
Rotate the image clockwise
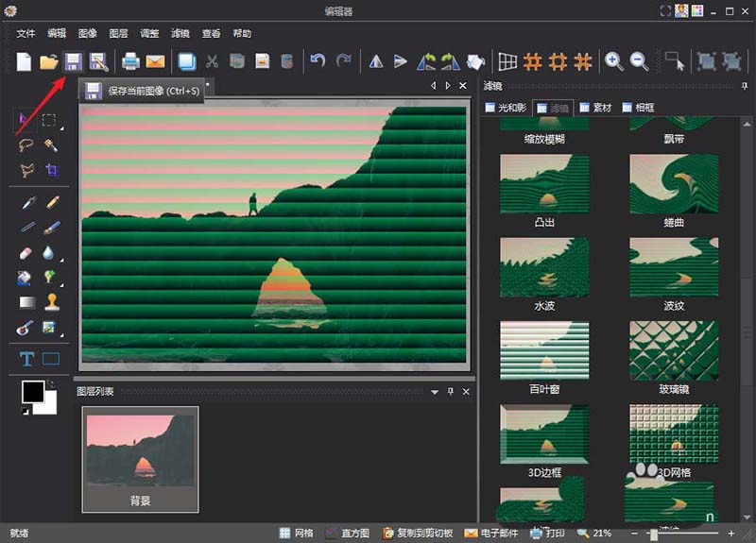coord(451,61)
